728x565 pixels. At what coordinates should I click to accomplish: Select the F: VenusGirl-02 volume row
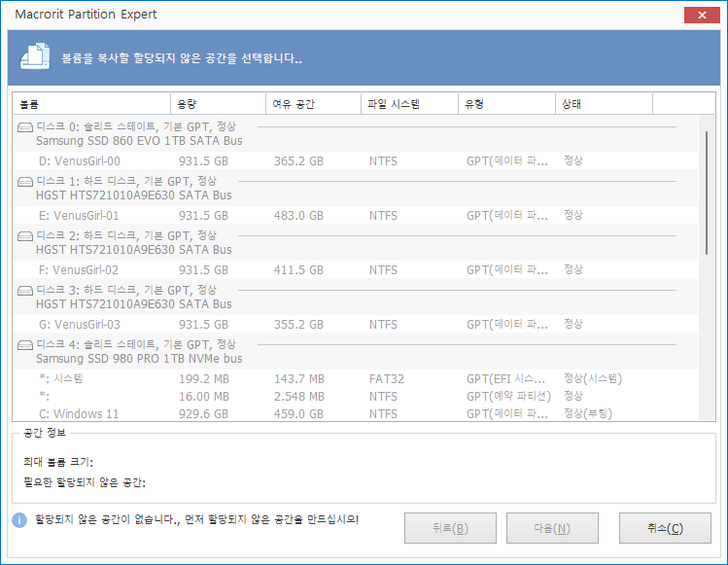(356, 270)
